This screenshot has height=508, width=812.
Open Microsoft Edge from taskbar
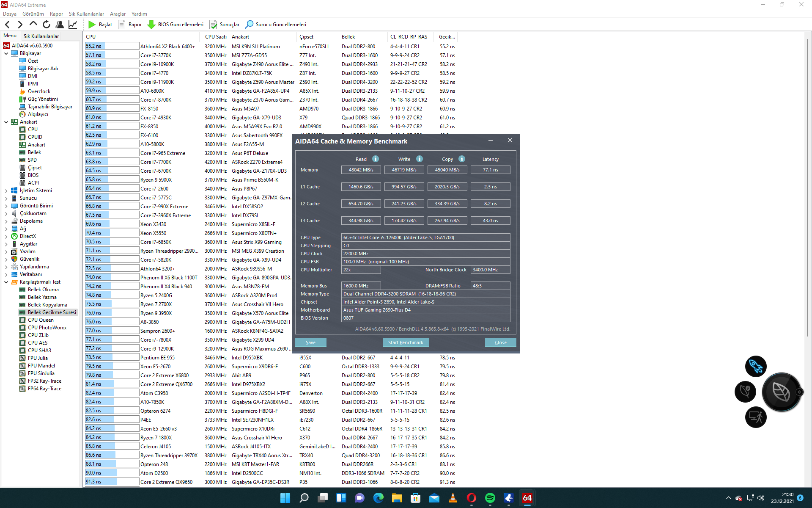coord(378,498)
